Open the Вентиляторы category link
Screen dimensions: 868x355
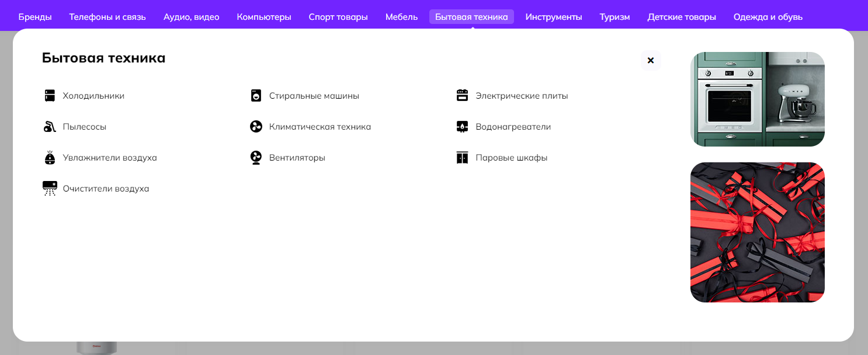pos(297,158)
